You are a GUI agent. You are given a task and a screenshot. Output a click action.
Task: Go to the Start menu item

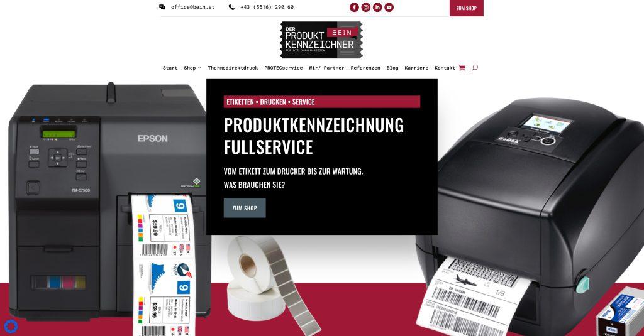point(170,68)
